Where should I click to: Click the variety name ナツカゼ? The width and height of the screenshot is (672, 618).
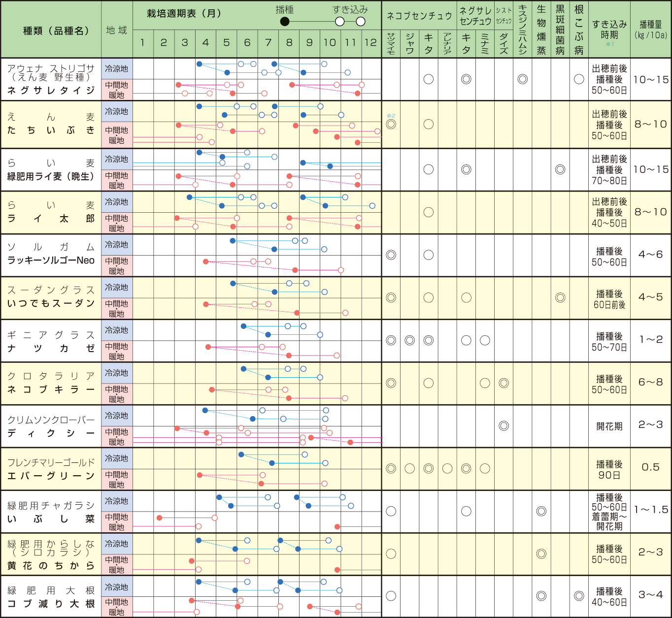(x=51, y=348)
